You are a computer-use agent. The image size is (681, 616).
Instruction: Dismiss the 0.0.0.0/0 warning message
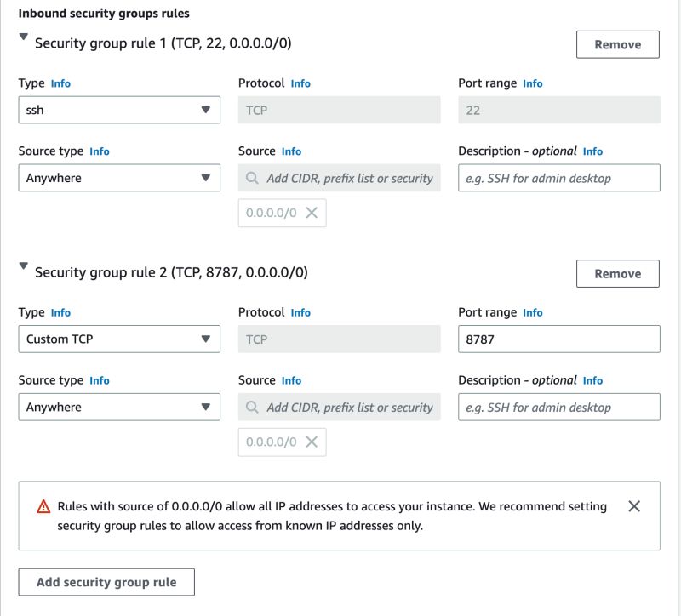(634, 506)
